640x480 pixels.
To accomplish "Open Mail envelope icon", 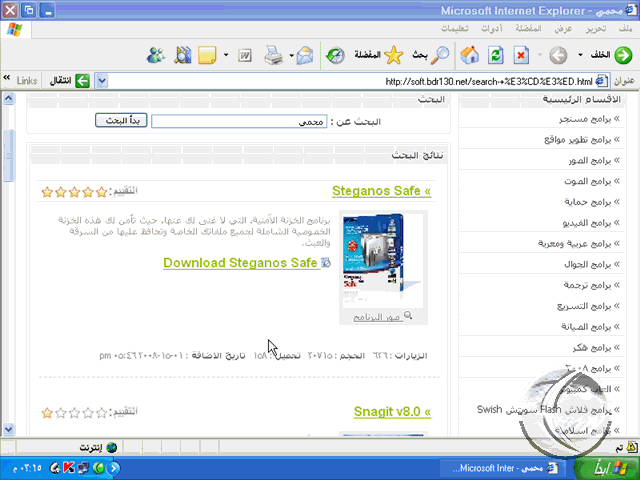I will pyautogui.click(x=305, y=56).
